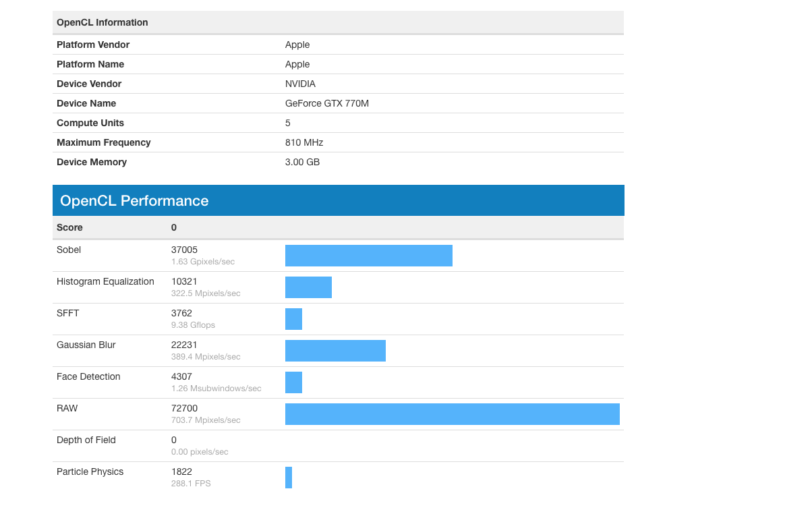Select the Histogram Equalization benchmark name
The height and width of the screenshot is (516, 812).
tap(105, 281)
